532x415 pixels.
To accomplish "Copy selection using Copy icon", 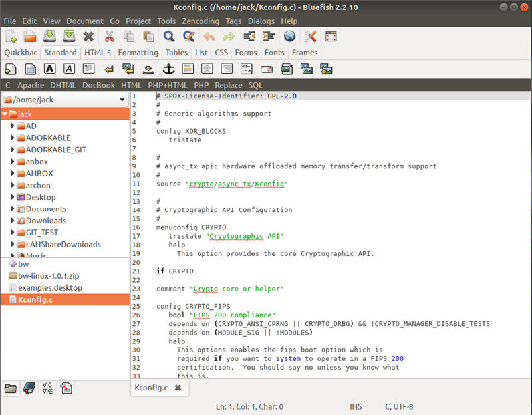I will pos(129,36).
